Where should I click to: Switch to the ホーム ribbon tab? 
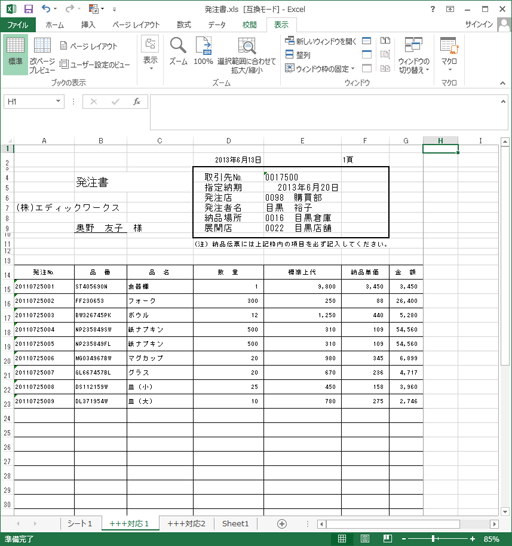(x=55, y=25)
